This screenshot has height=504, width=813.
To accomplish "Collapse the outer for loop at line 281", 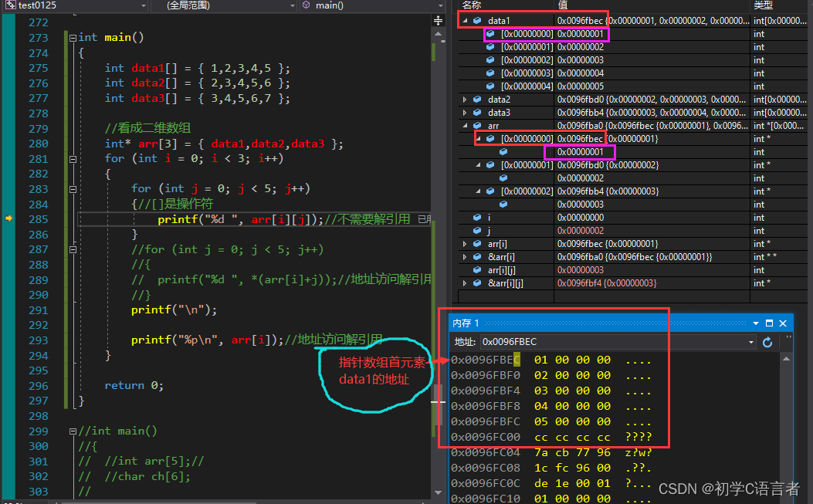I will point(72,158).
